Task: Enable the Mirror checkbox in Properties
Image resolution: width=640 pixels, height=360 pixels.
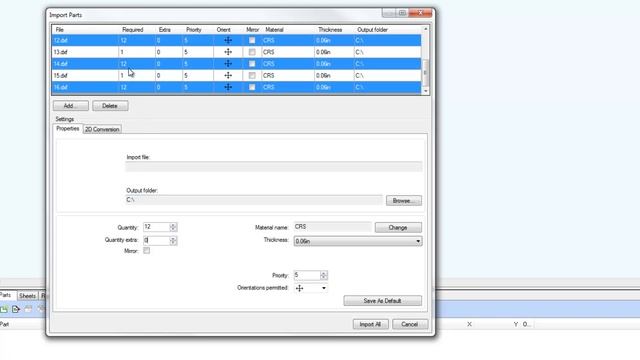Action: pyautogui.click(x=147, y=251)
